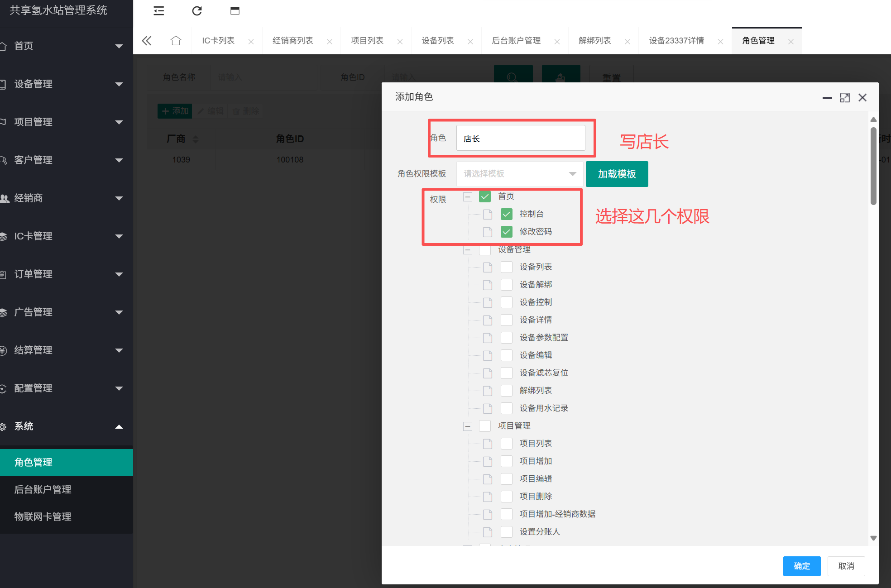Maximize the 添加角色 dialog
The height and width of the screenshot is (588, 891).
[845, 98]
